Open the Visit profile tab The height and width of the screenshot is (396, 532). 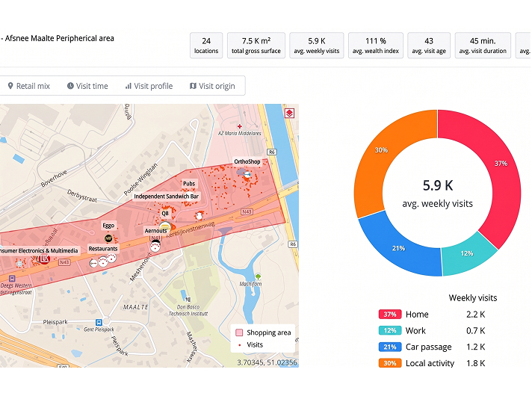click(x=149, y=86)
